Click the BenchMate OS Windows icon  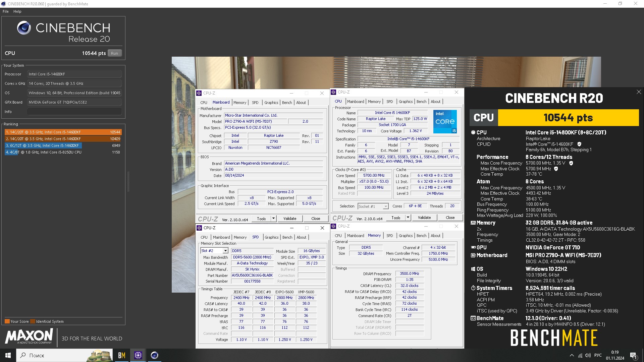473,269
